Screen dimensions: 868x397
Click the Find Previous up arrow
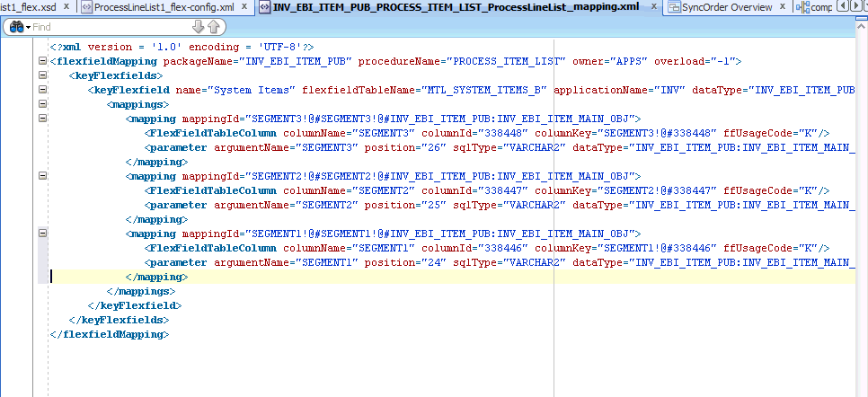213,27
